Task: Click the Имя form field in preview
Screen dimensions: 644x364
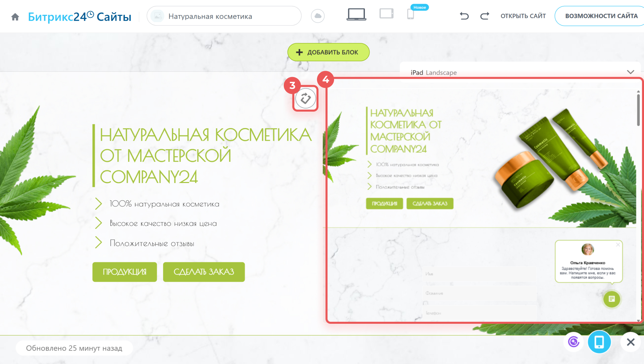Action: pos(480,274)
